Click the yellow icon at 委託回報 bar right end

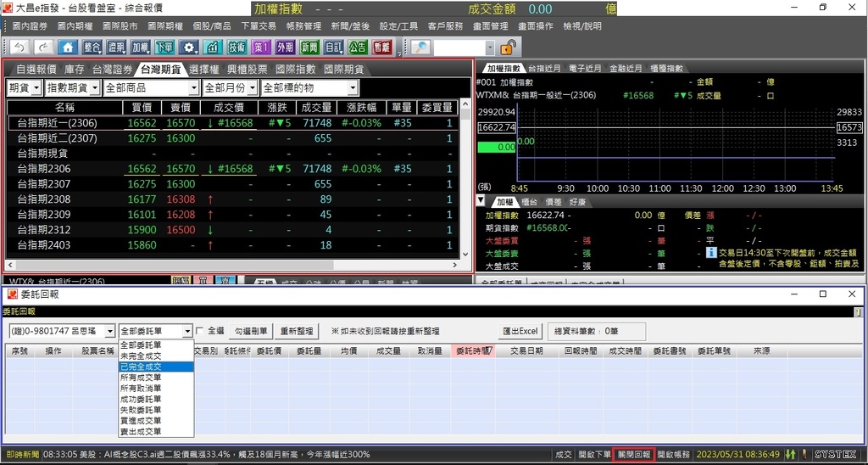pyautogui.click(x=858, y=312)
